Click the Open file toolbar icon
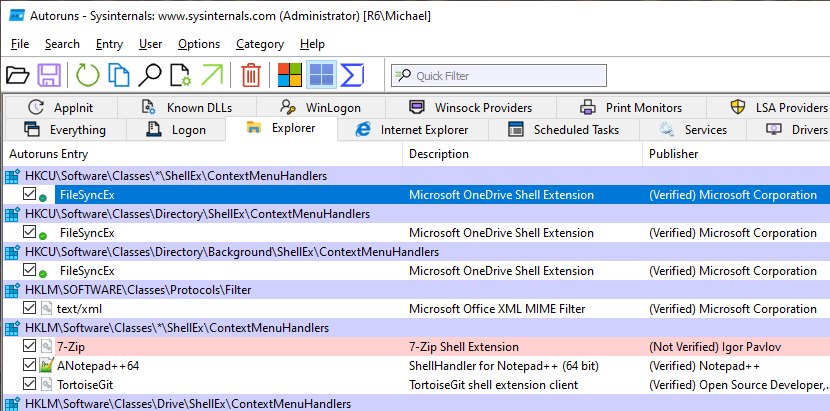 [18, 75]
